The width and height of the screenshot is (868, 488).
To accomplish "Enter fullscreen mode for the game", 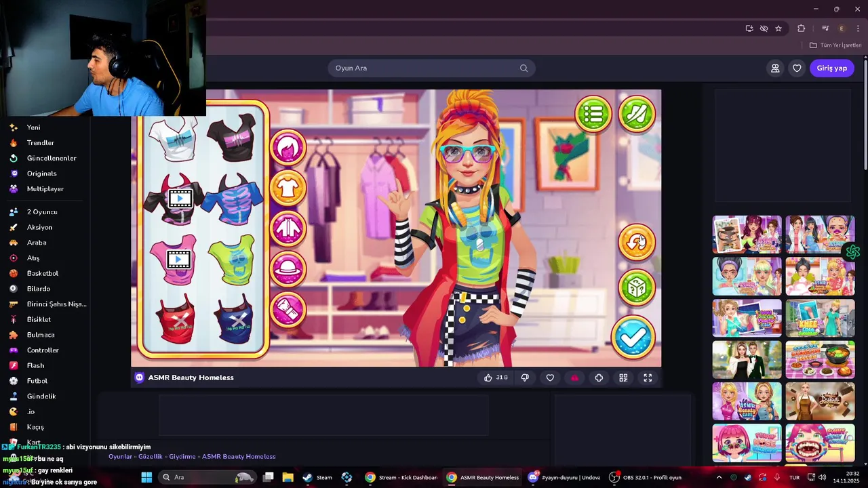I will [648, 378].
